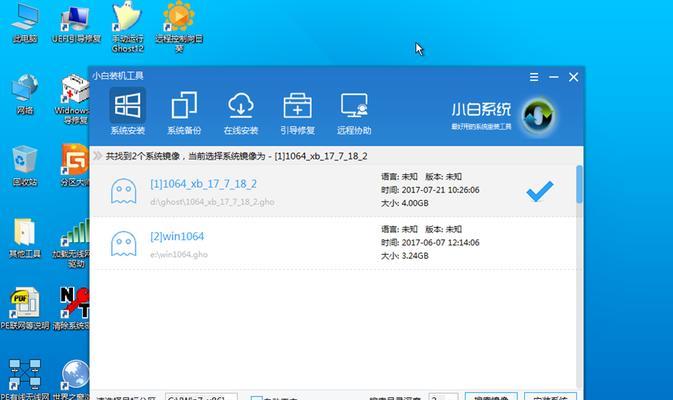This screenshot has height=400, width=673.
Task: Click the size value 4.00GB
Action: 415,203
